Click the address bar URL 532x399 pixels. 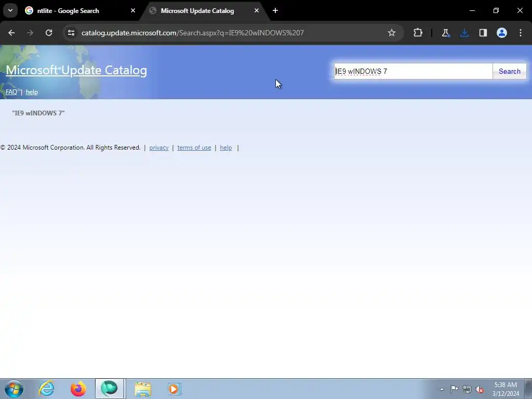(x=192, y=33)
